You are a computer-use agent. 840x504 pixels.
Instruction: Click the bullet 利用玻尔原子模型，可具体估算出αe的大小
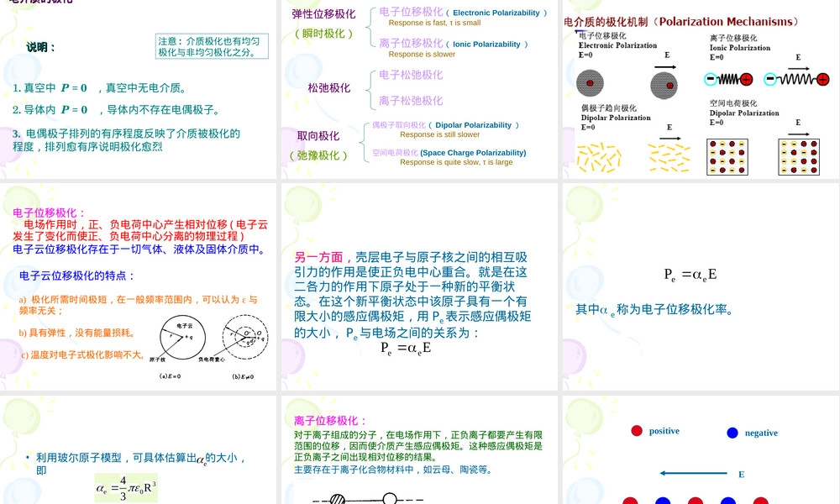pyautogui.click(x=136, y=464)
